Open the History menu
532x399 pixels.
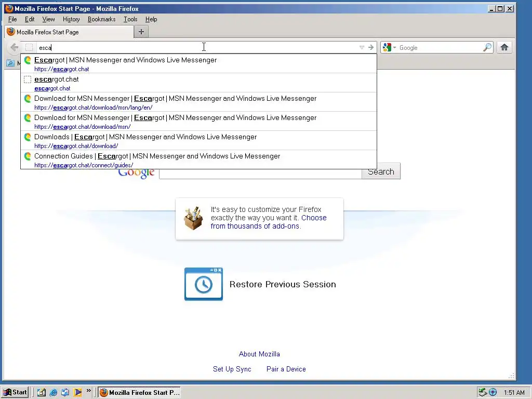71,19
